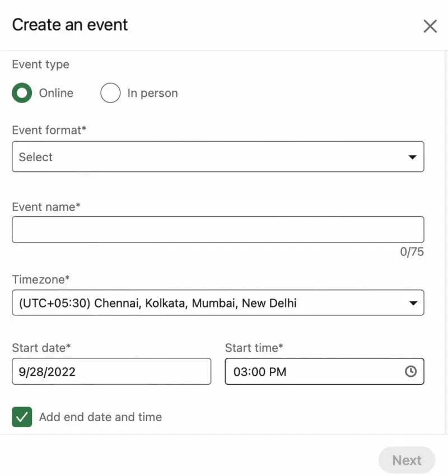The height and width of the screenshot is (476, 448).
Task: Click the Select placeholder text
Action: 35,157
